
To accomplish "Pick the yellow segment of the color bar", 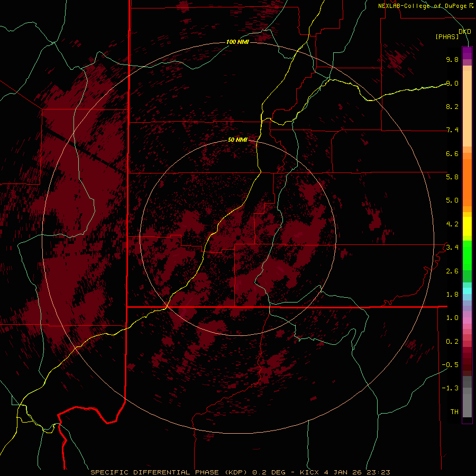I will tap(467, 226).
